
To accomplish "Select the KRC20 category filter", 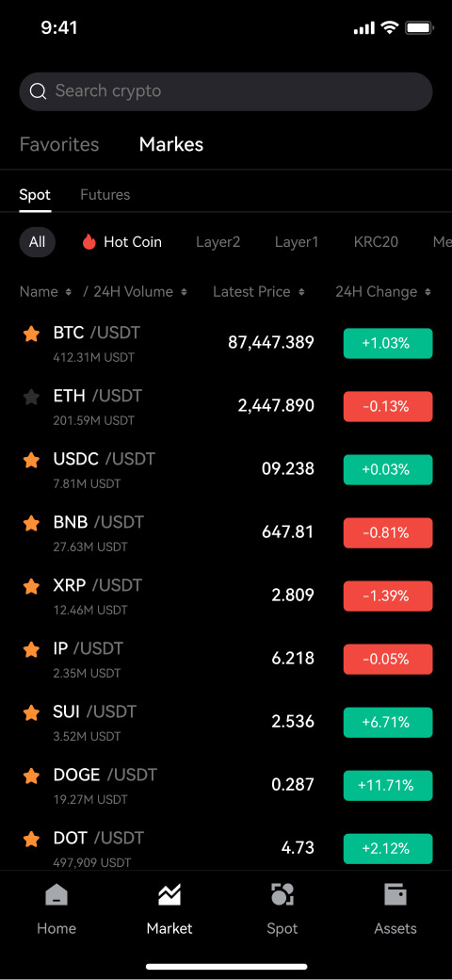I will pos(376,242).
